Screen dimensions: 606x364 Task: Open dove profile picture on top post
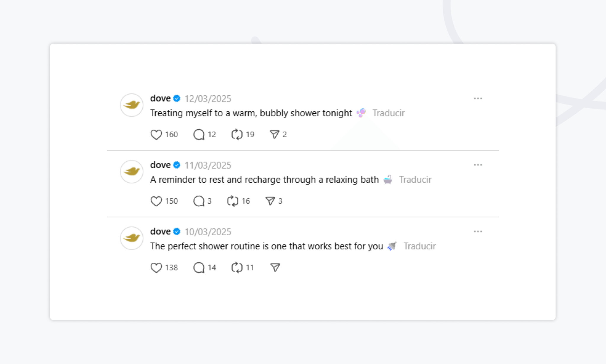pos(132,105)
